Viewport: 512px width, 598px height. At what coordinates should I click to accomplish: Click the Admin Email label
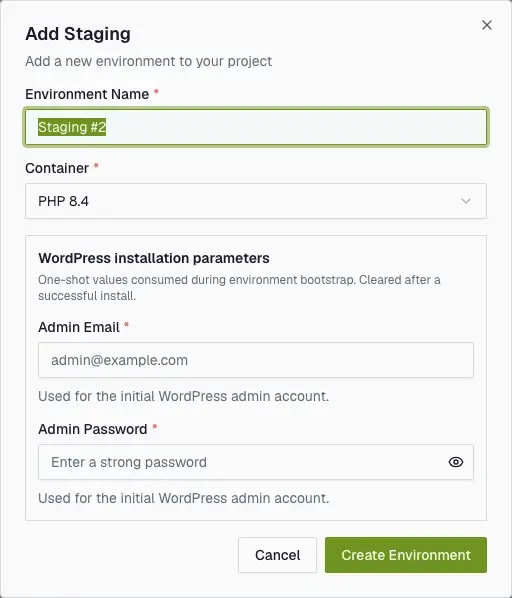tap(79, 327)
